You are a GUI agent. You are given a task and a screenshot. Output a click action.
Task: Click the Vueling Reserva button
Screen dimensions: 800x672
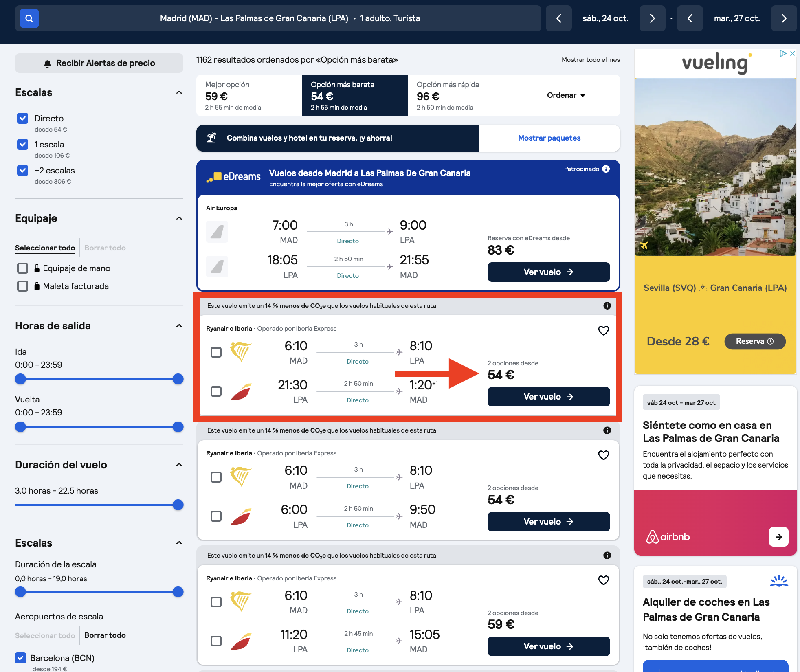[x=755, y=341]
